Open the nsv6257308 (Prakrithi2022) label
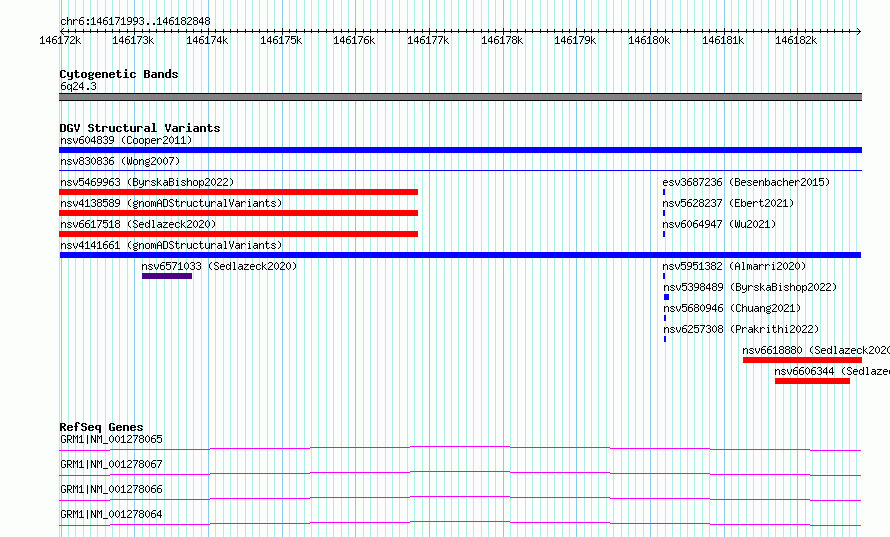 (x=741, y=329)
